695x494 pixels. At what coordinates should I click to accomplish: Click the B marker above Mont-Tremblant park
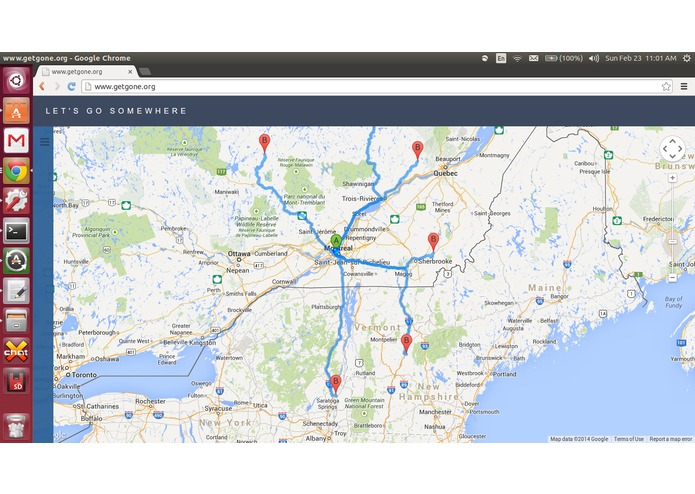265,143
